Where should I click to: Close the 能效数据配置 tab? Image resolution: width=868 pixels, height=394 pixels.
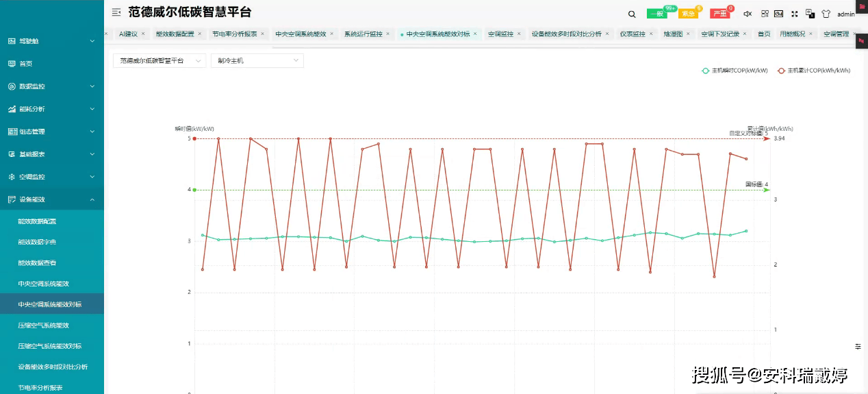pos(200,34)
